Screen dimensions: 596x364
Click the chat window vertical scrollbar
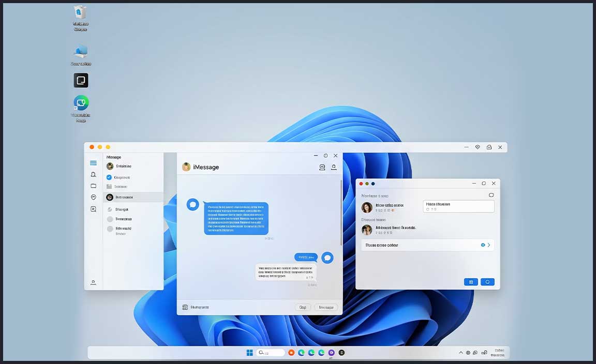pyautogui.click(x=341, y=212)
